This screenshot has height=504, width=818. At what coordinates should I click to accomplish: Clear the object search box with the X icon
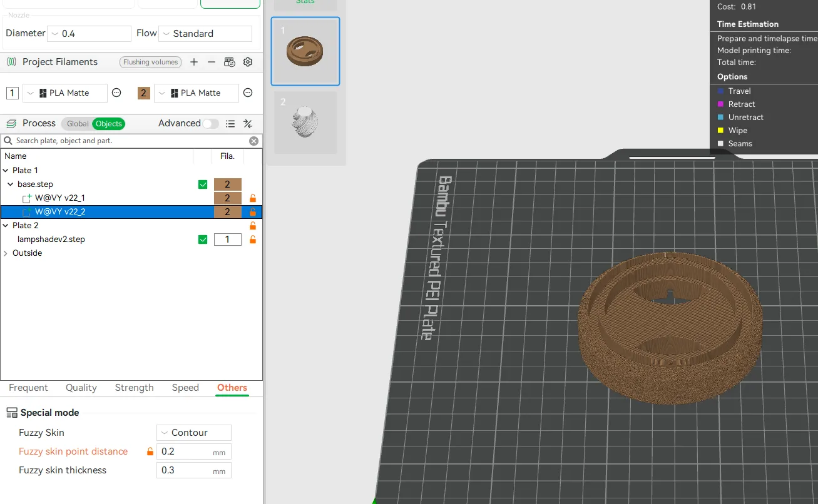tap(253, 141)
